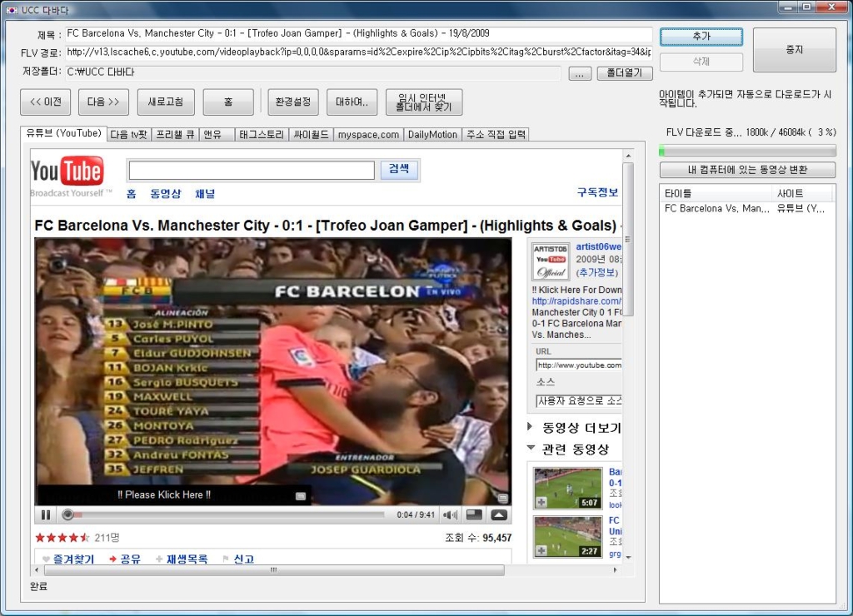Open the 채널 link
Viewport: 853px width, 616px height.
[205, 194]
